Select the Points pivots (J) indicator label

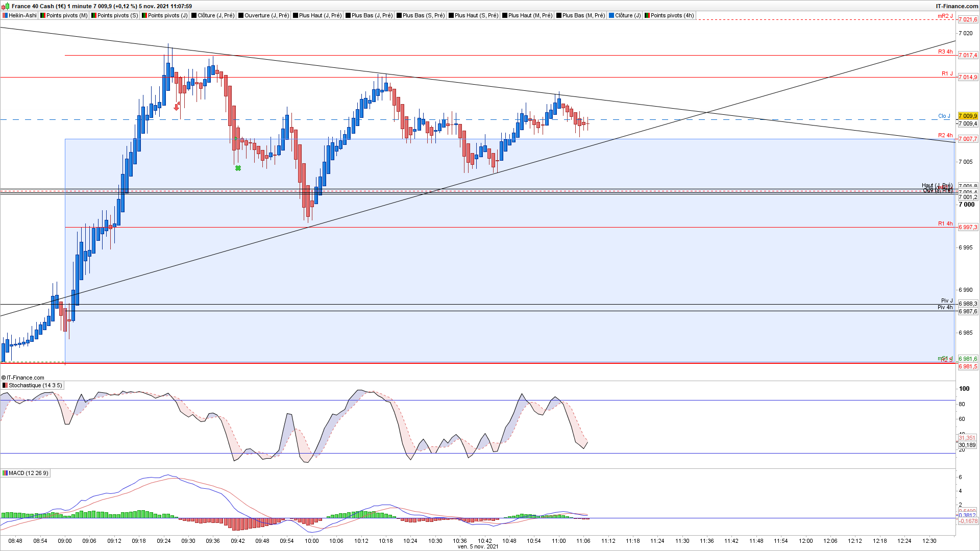coord(167,15)
